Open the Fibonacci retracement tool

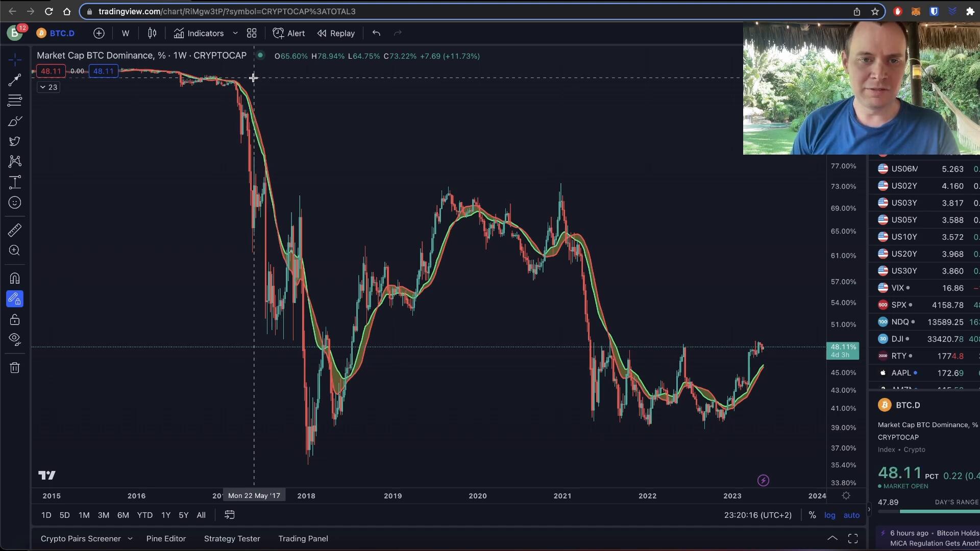point(15,101)
